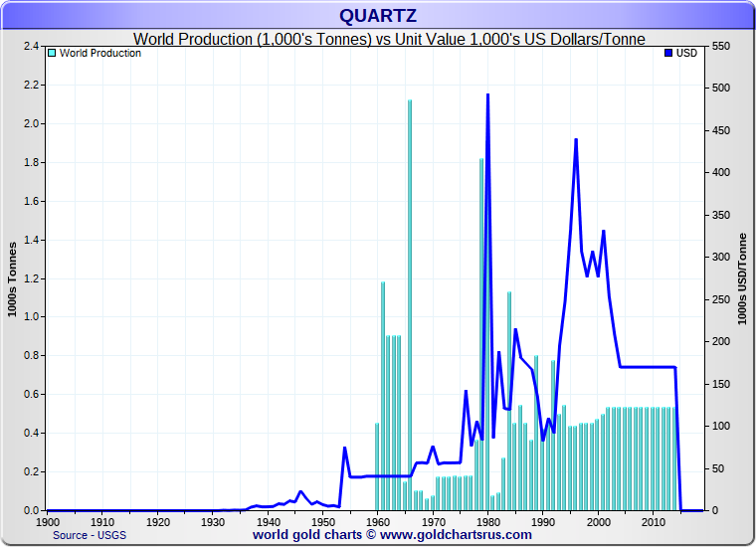Click the 150 right axis value
756x547 pixels.
click(721, 384)
